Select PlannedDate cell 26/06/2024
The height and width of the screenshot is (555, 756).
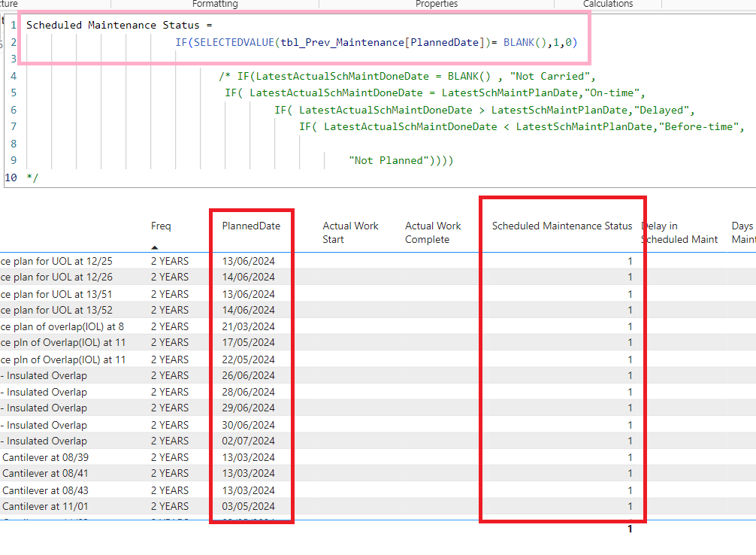(x=248, y=375)
